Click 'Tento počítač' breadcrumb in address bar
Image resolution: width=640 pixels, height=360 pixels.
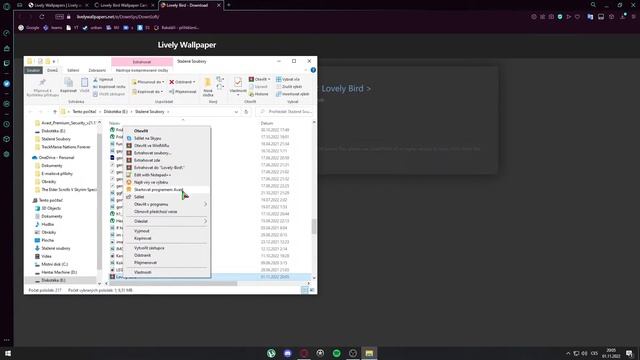coord(84,111)
